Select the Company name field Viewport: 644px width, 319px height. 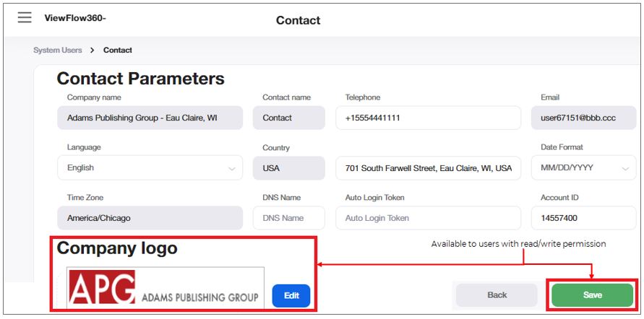coord(150,118)
